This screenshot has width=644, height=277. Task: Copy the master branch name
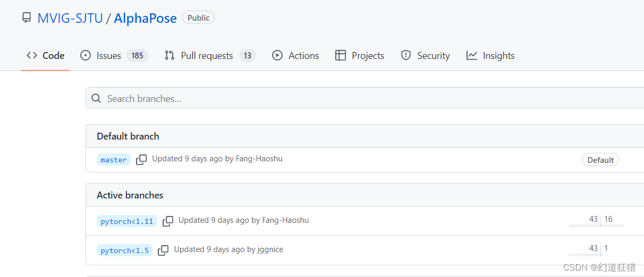[x=141, y=160]
